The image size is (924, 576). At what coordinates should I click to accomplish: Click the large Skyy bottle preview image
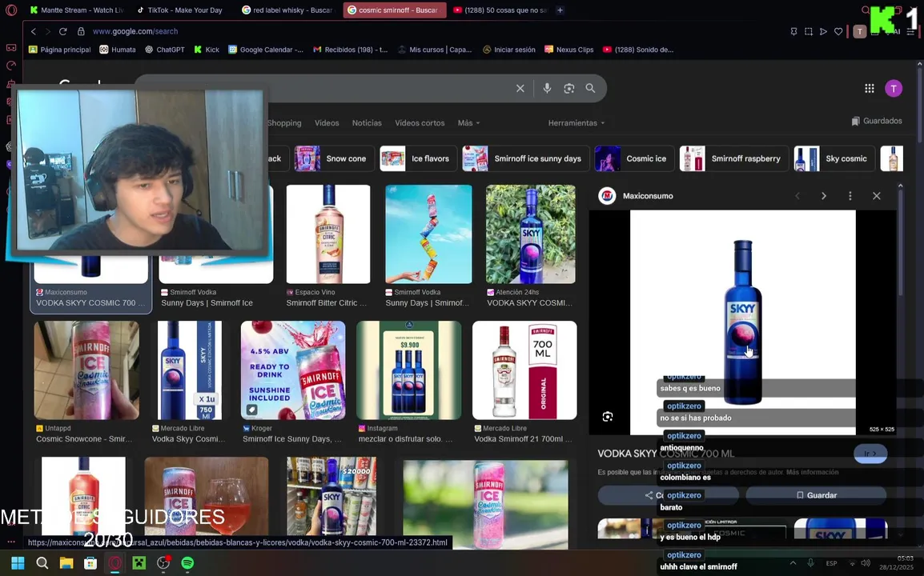click(x=742, y=322)
